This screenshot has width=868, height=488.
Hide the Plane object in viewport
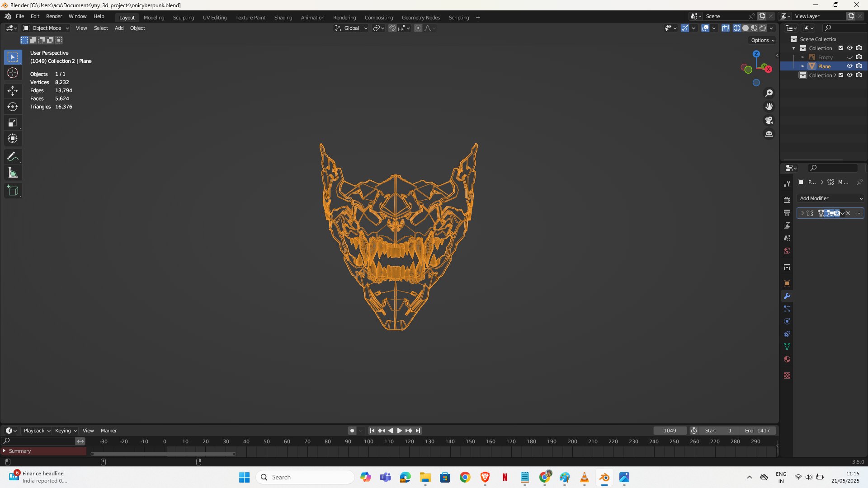pos(849,66)
